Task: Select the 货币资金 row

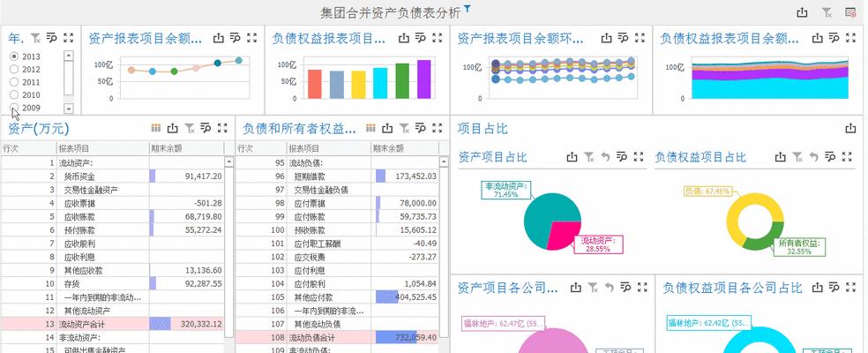Action: coord(112,176)
